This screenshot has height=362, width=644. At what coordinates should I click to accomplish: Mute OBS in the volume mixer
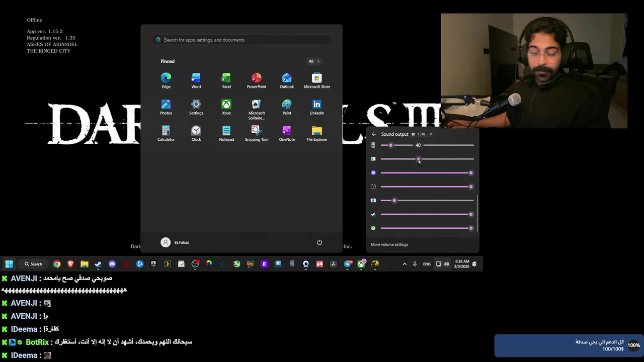click(373, 187)
